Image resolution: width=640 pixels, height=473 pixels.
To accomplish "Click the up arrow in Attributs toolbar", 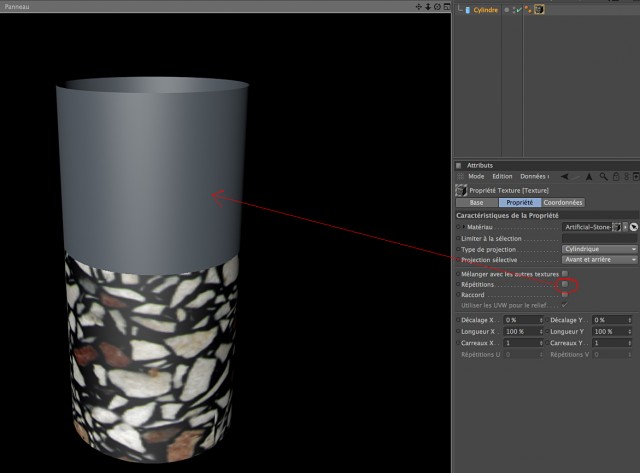I will pos(589,177).
